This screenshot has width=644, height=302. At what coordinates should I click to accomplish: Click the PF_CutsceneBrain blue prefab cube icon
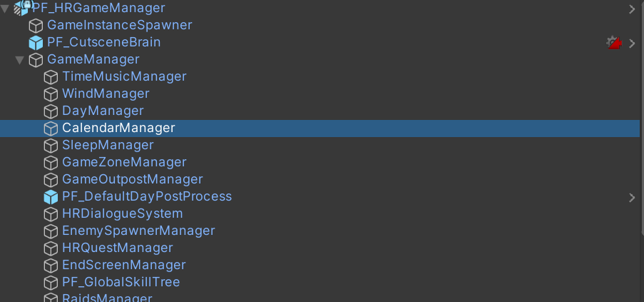pyautogui.click(x=36, y=43)
